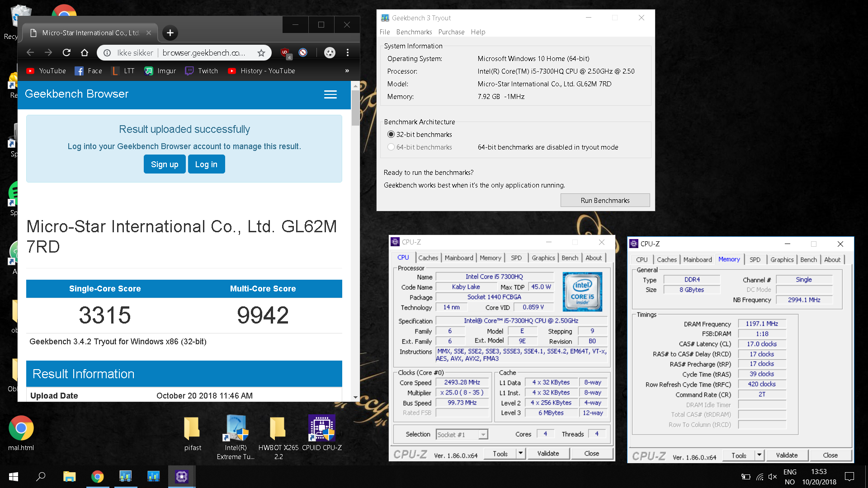Click the ENG language indicator in tray
This screenshot has height=488, width=868.
tap(790, 472)
